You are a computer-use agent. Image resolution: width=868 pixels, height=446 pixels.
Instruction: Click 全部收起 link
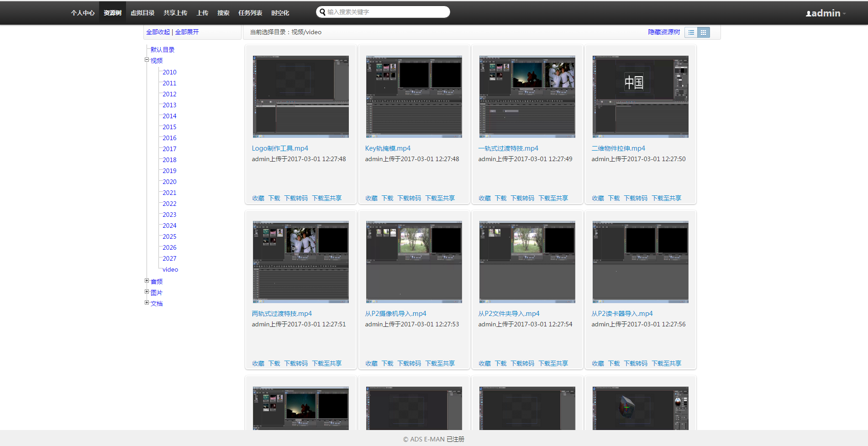tap(158, 32)
